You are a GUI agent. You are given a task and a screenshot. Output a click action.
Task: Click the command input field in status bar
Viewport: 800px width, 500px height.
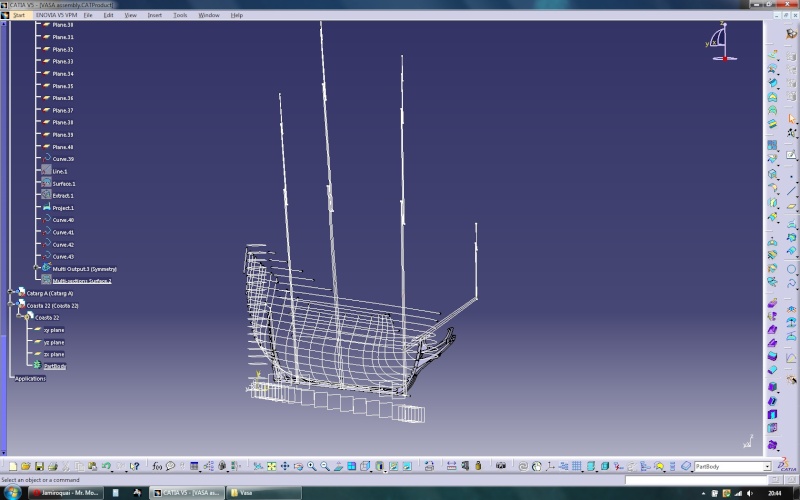[x=696, y=480]
